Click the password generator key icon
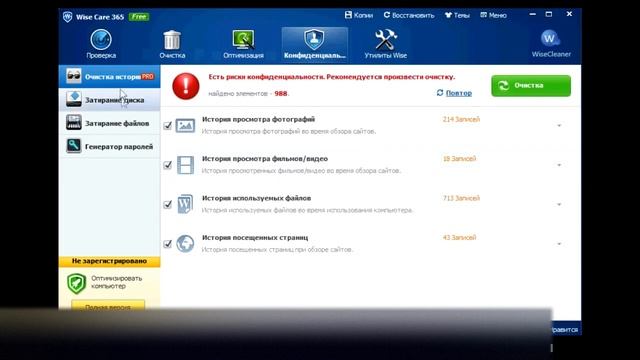The image size is (640, 360). [74, 146]
